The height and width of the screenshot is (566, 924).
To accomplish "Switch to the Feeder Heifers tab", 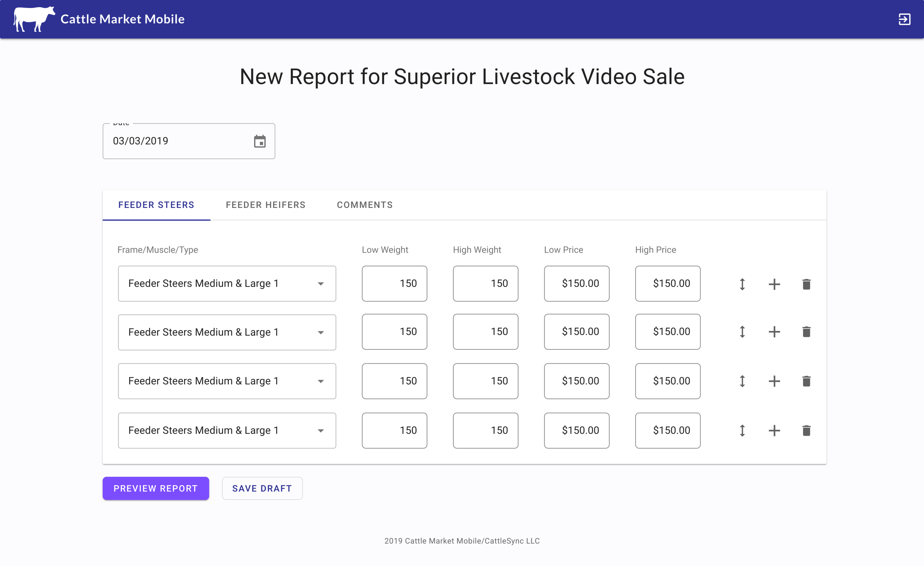I will 266,205.
